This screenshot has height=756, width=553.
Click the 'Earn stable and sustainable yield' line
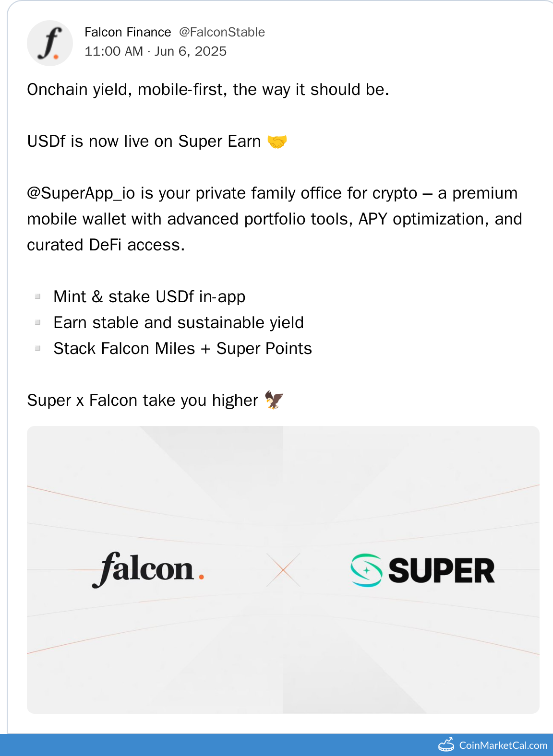[x=179, y=322]
